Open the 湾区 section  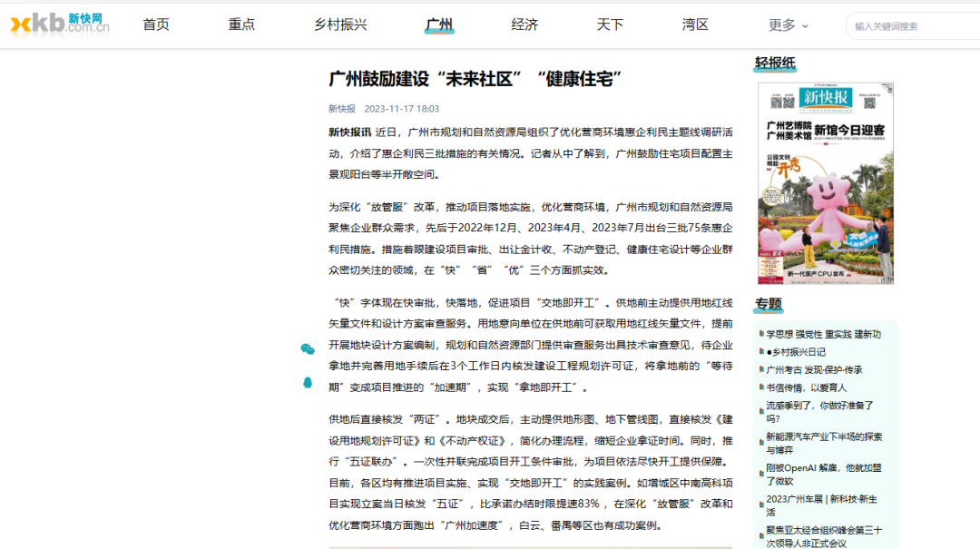coord(695,25)
